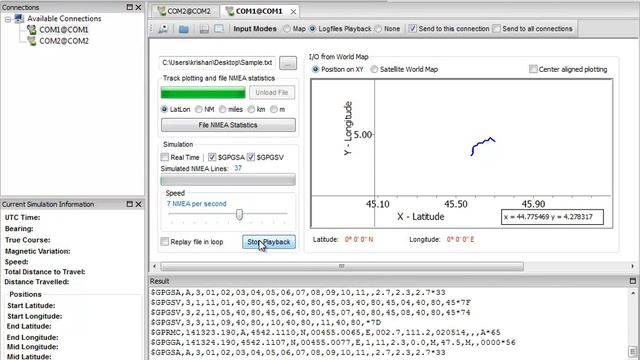Open File NMEA Statistics
The image size is (640, 360).
click(x=228, y=125)
